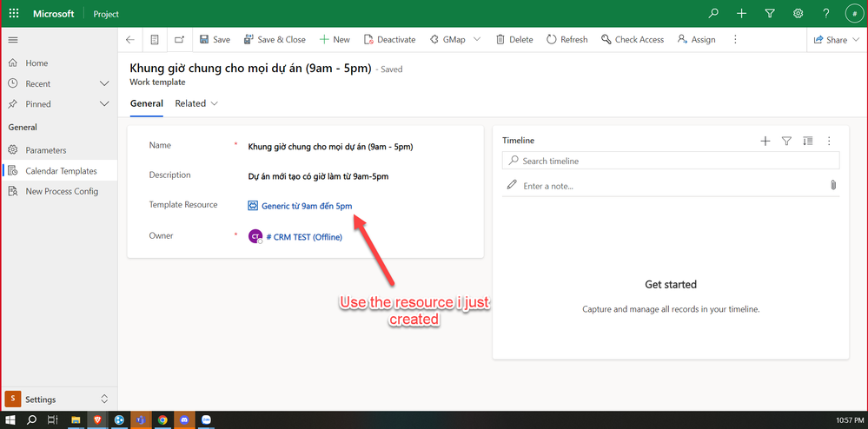The width and height of the screenshot is (868, 429).
Task: Open the record set form icon
Action: pos(155,40)
